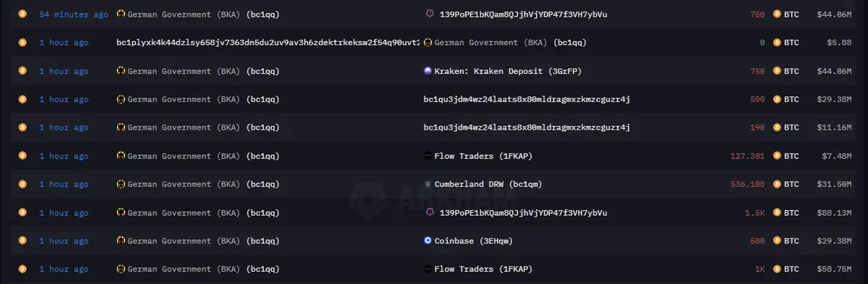The height and width of the screenshot is (284, 868).
Task: Open German Government (BKA) recipient in $5.88 row
Action: click(x=510, y=43)
